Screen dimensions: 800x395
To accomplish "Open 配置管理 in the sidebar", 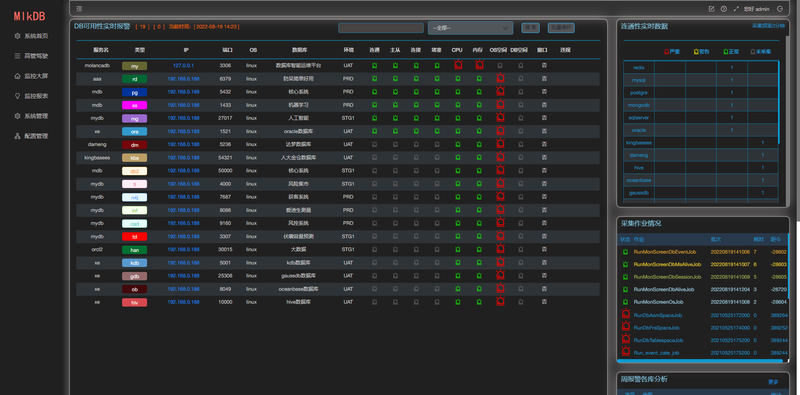I will (x=31, y=136).
